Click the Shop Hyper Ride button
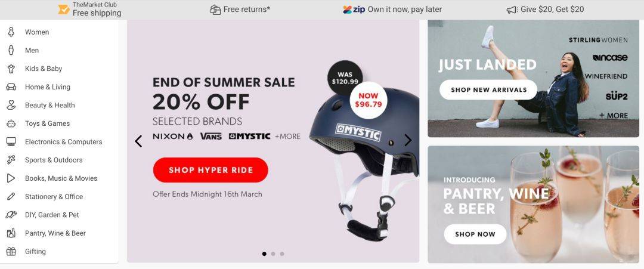 [210, 170]
